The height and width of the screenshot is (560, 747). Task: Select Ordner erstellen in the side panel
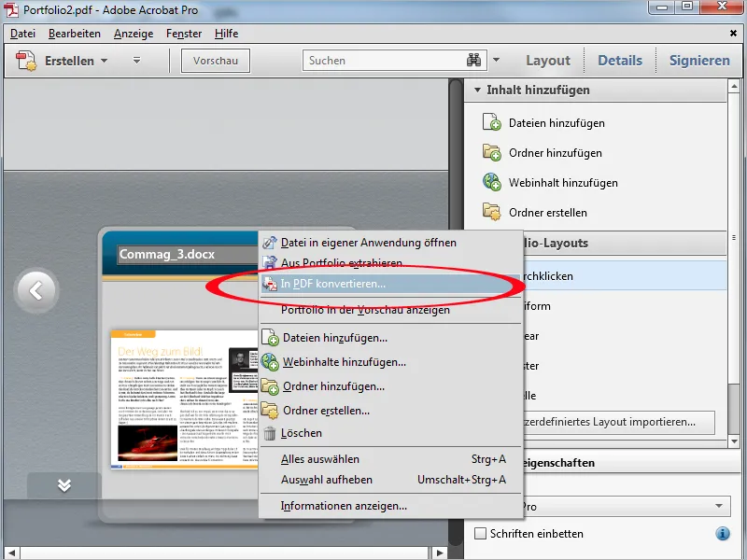coord(548,213)
